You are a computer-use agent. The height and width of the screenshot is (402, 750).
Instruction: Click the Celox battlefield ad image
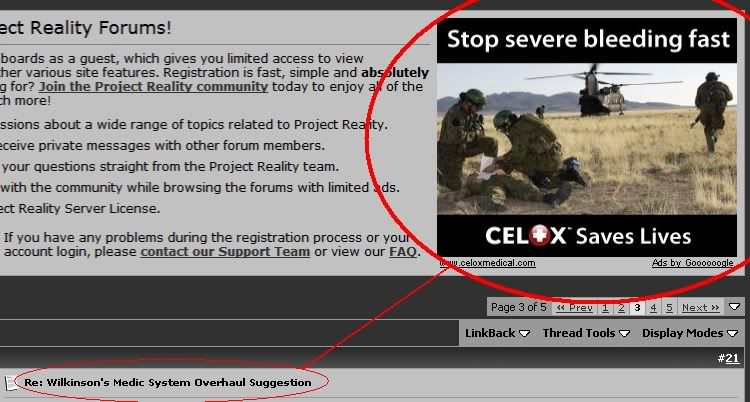[x=587, y=139]
